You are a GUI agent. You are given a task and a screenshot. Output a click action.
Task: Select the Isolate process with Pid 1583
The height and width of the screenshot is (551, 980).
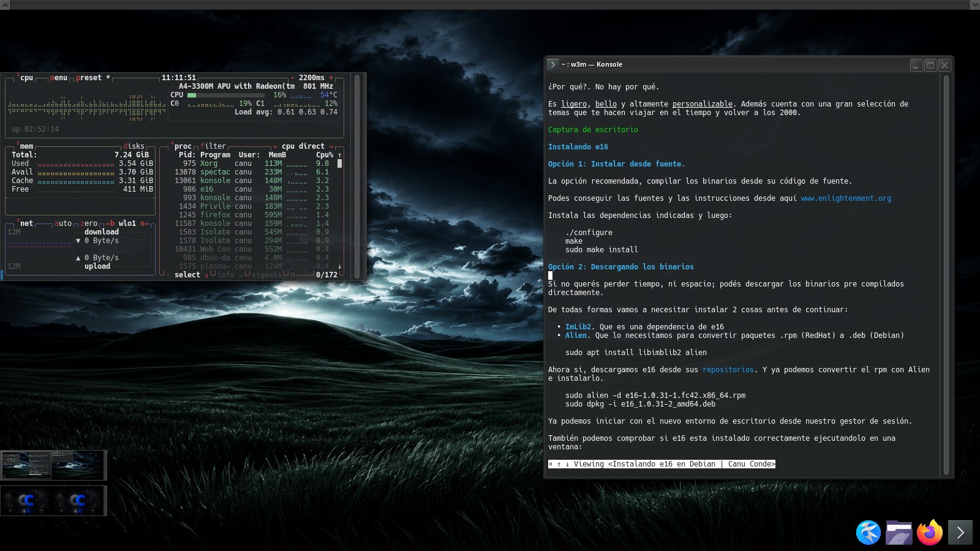(252, 232)
